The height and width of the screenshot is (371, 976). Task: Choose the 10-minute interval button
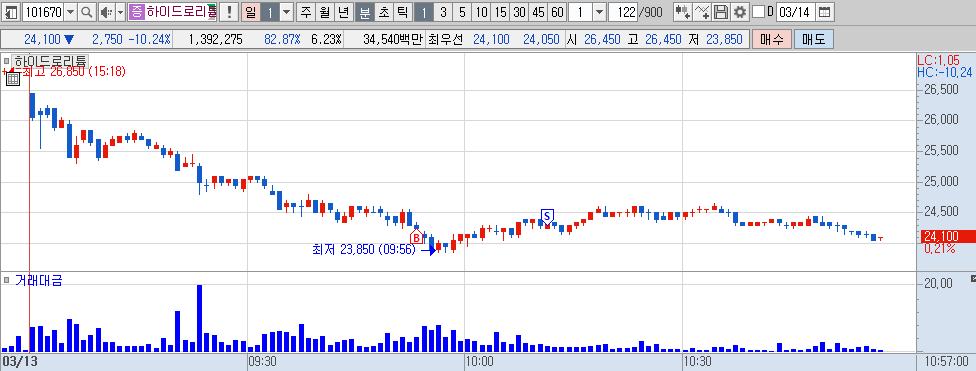[481, 12]
